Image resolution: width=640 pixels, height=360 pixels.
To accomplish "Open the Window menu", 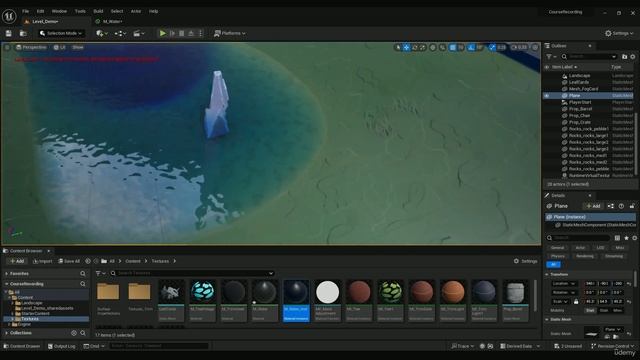I will coord(59,11).
